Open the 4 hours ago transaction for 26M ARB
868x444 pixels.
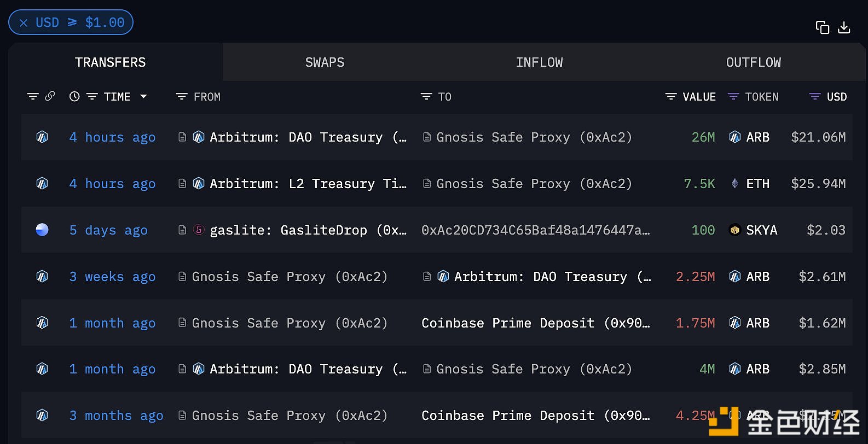(112, 137)
